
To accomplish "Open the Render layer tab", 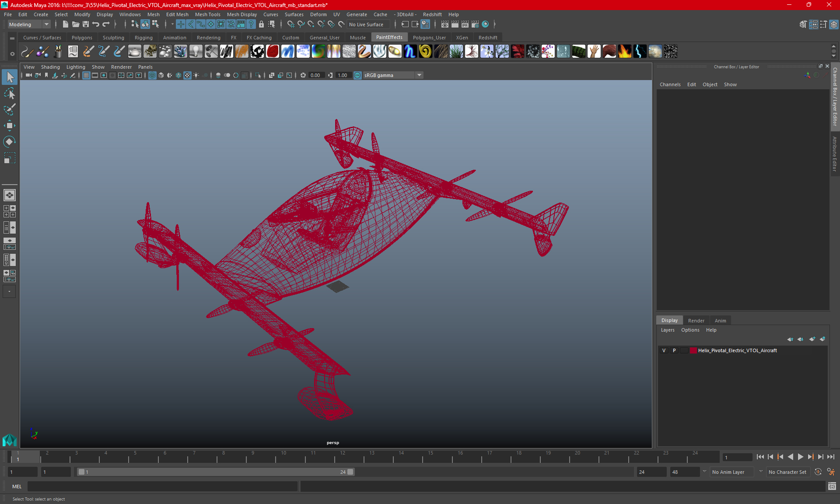I will click(x=696, y=321).
